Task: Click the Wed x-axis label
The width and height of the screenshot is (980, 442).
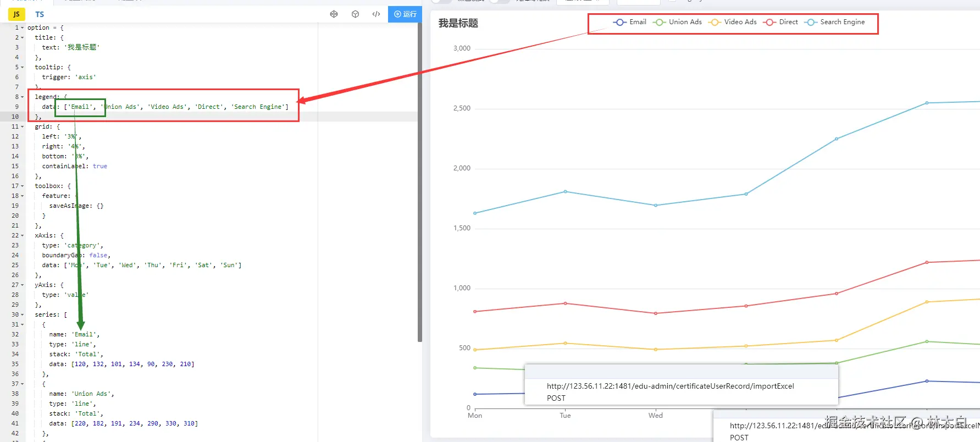Action: pos(655,416)
